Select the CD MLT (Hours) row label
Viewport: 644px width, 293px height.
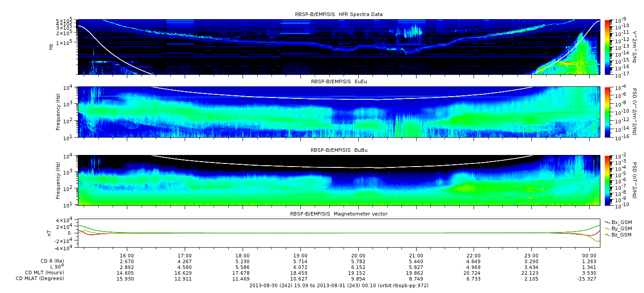pyautogui.click(x=44, y=273)
